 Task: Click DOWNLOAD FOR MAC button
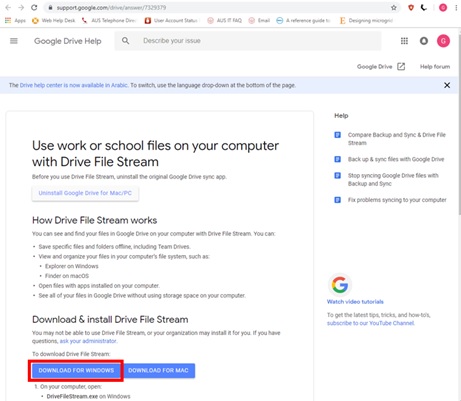tap(158, 370)
